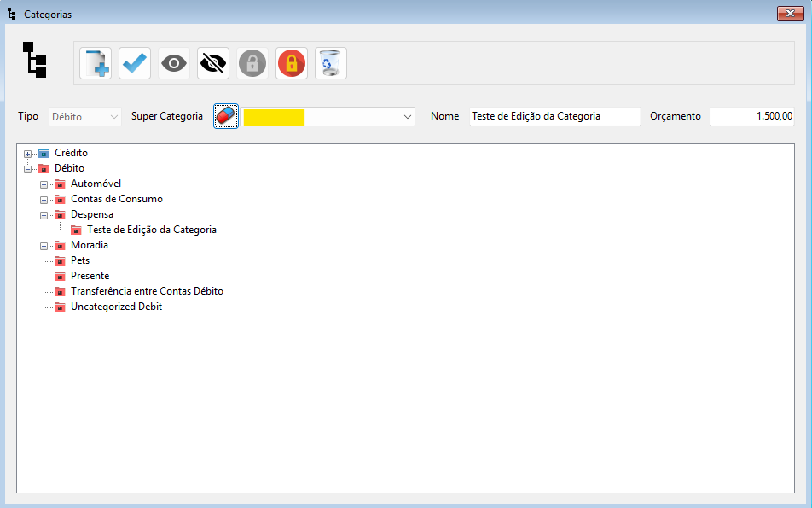Click the category tree logo icon

35,60
